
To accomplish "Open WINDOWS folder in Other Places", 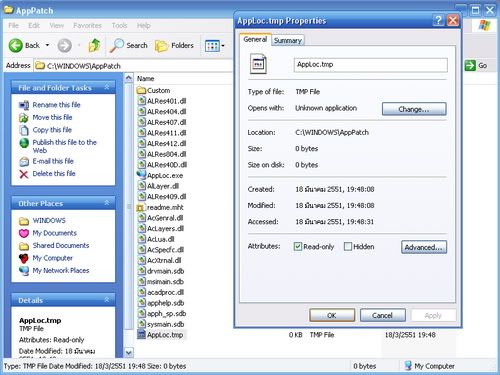I will click(49, 220).
